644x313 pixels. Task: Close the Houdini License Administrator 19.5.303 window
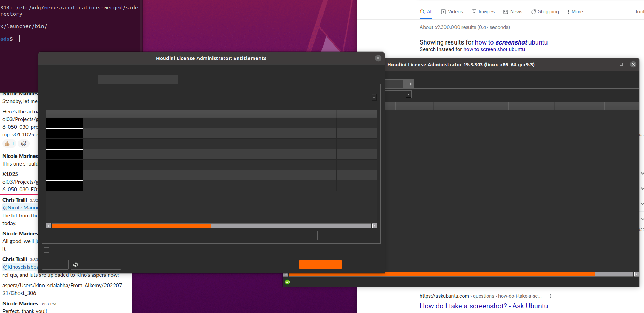633,64
